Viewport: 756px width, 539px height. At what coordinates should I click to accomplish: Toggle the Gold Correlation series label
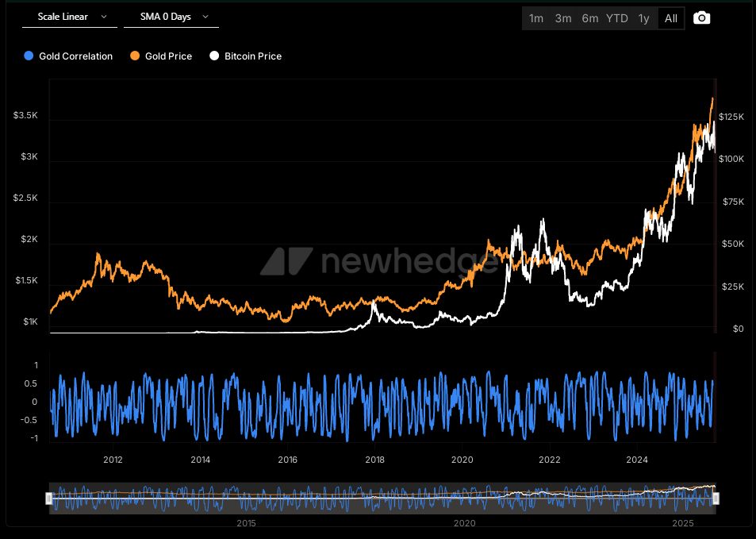[75, 56]
